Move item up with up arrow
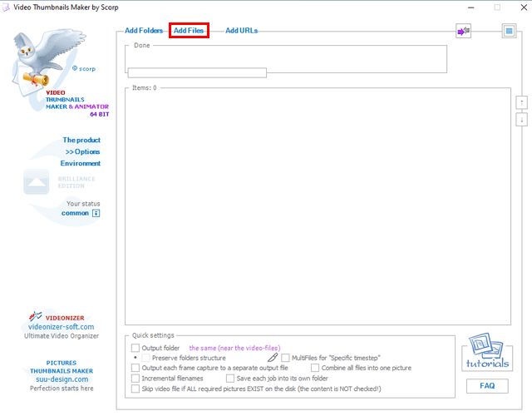 click(521, 102)
